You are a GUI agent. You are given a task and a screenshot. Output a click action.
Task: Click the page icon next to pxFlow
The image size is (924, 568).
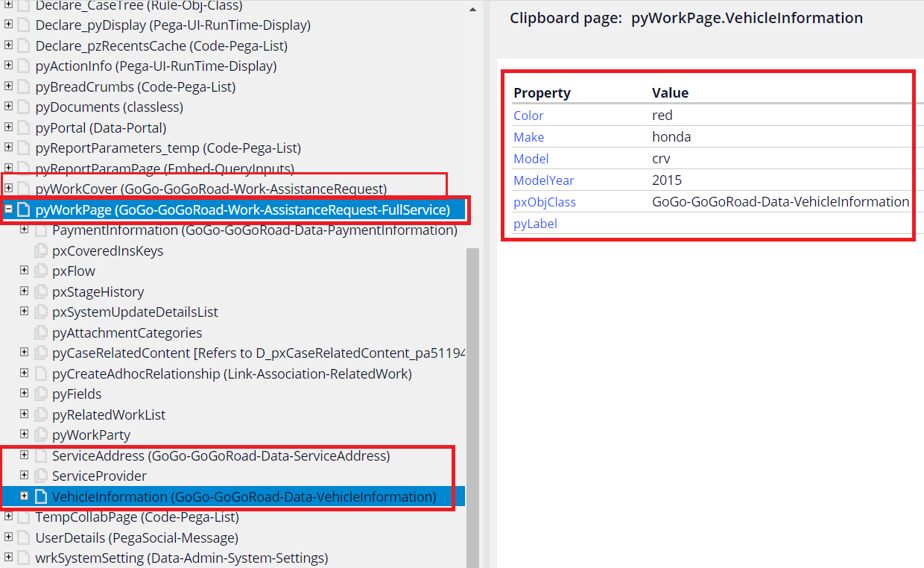(x=39, y=271)
